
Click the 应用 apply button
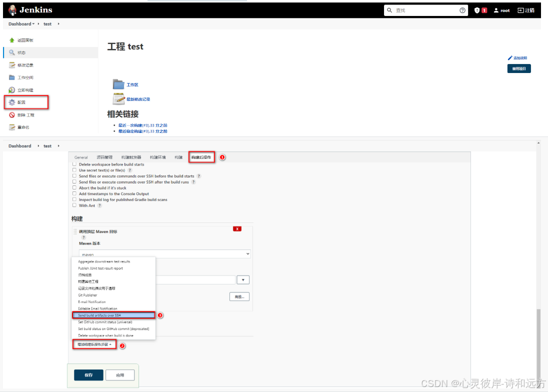click(120, 375)
